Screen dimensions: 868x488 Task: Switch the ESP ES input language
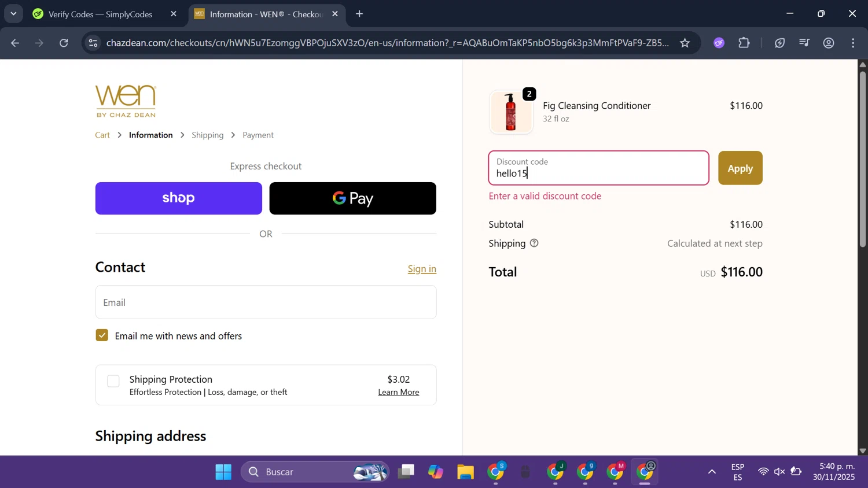(738, 472)
